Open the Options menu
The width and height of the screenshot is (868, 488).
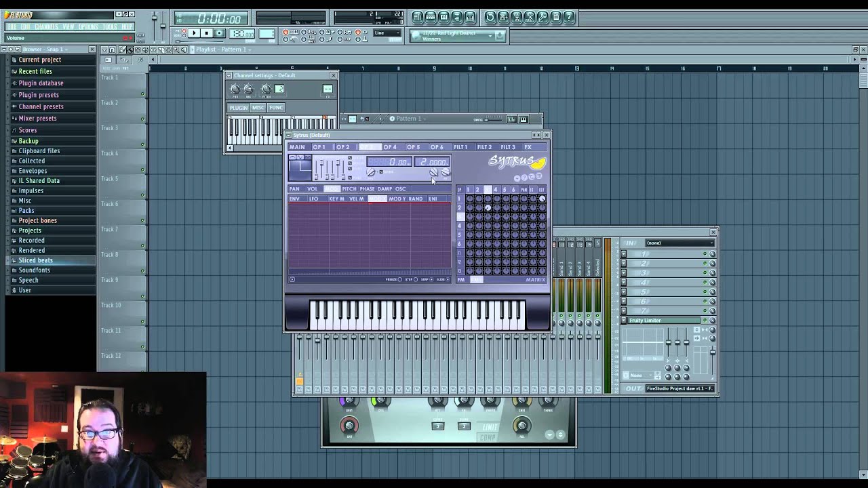[x=88, y=26]
